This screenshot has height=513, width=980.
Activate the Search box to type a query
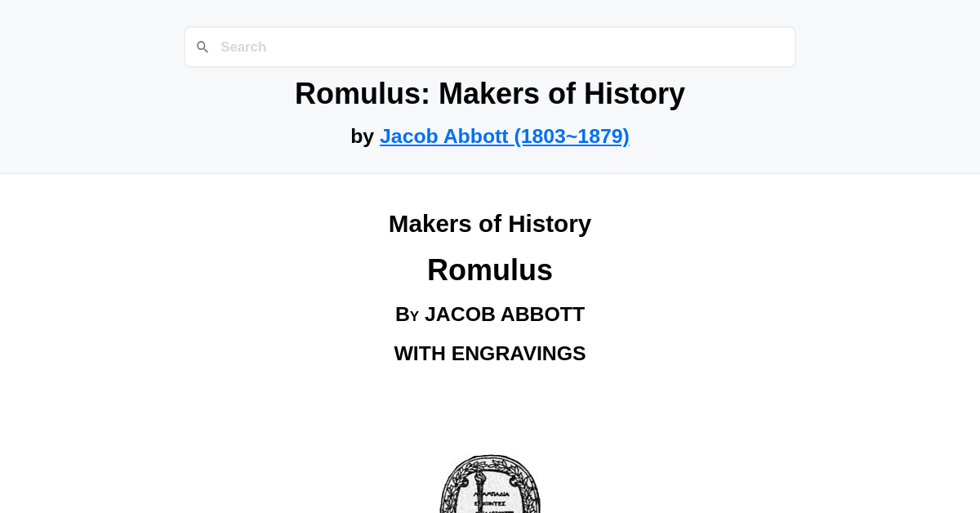tap(490, 47)
